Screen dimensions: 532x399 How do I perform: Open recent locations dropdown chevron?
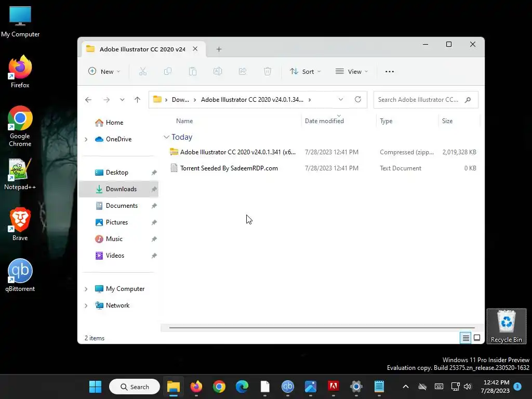[x=122, y=100]
